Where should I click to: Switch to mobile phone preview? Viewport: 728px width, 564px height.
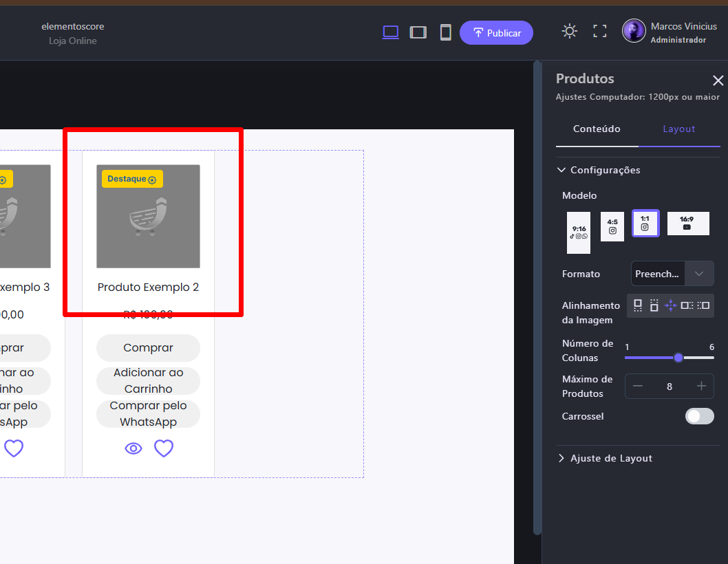446,32
